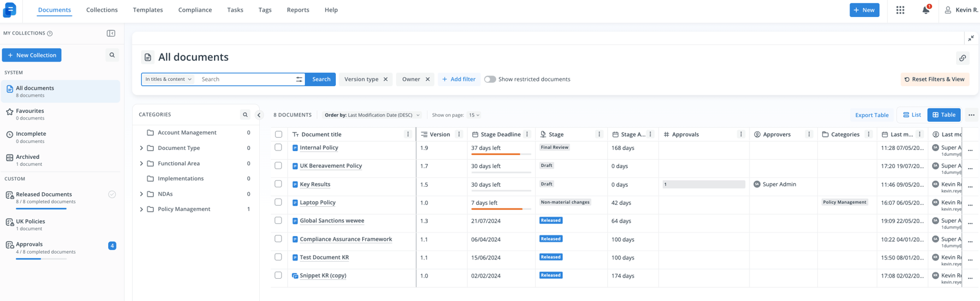
Task: Collapse the My Collections sidebar panel icon
Action: [x=111, y=33]
